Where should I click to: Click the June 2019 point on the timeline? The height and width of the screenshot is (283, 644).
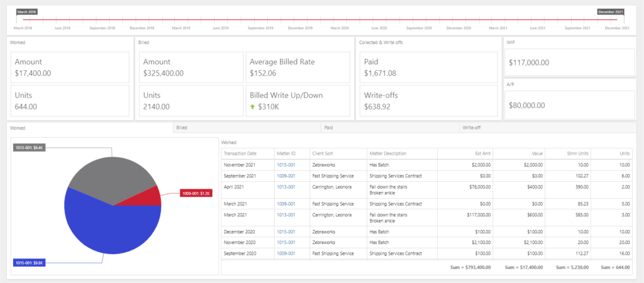[x=220, y=28]
